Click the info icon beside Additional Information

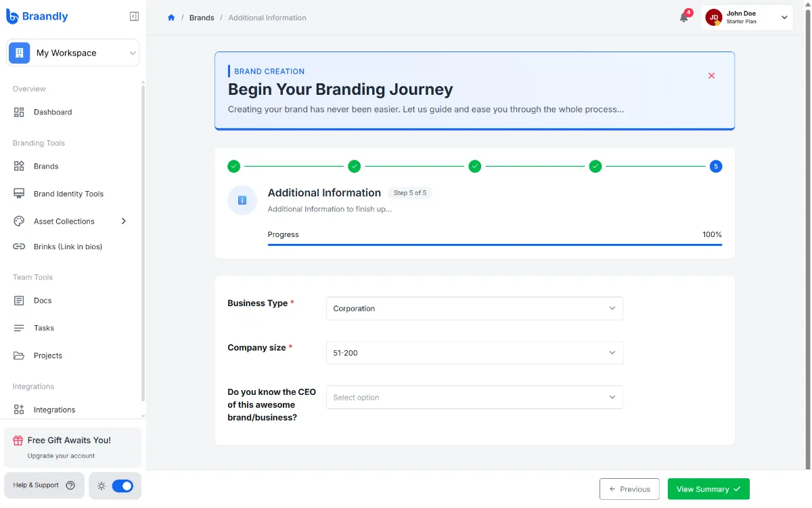point(242,200)
